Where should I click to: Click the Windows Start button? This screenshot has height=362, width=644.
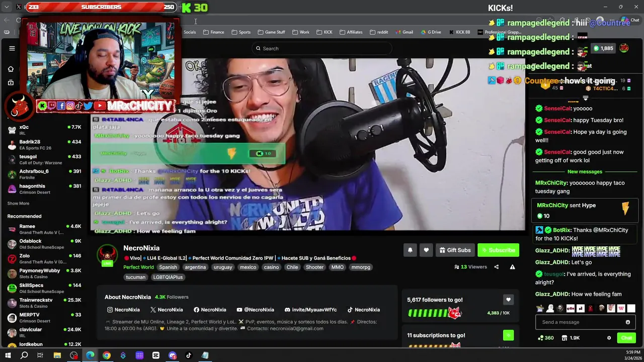tap(8, 355)
